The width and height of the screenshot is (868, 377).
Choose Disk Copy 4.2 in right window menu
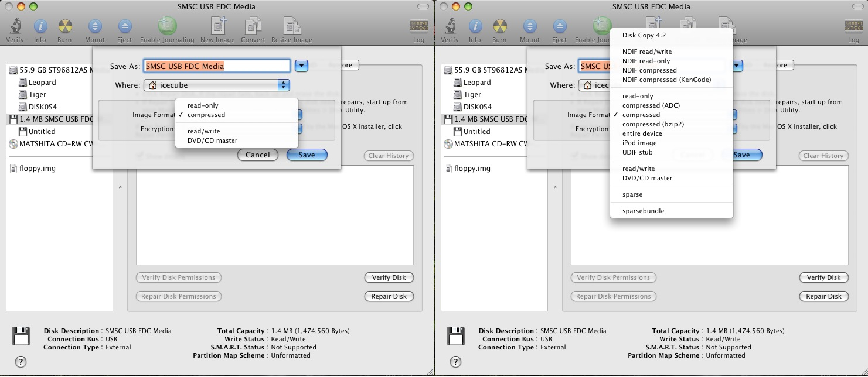pos(672,35)
